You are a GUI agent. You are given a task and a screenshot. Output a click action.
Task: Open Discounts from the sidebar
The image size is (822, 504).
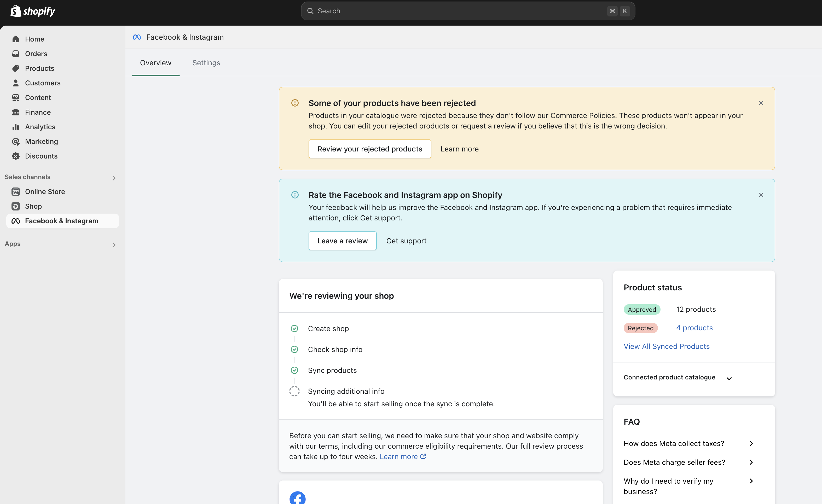coord(41,156)
